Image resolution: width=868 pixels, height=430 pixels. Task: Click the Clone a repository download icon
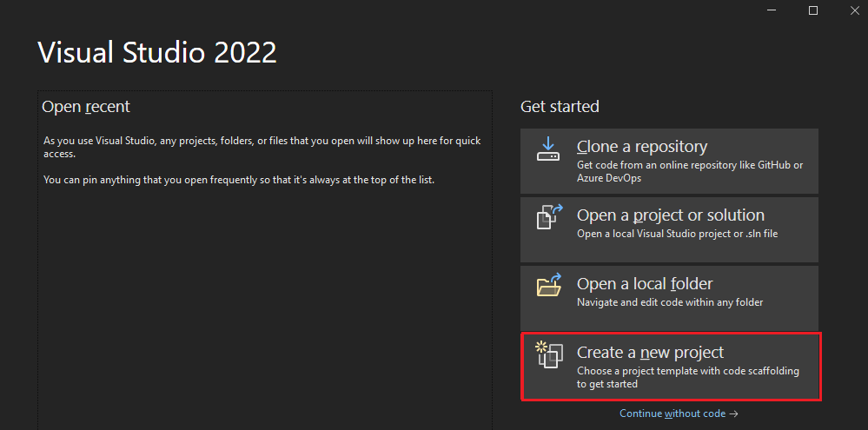point(548,149)
